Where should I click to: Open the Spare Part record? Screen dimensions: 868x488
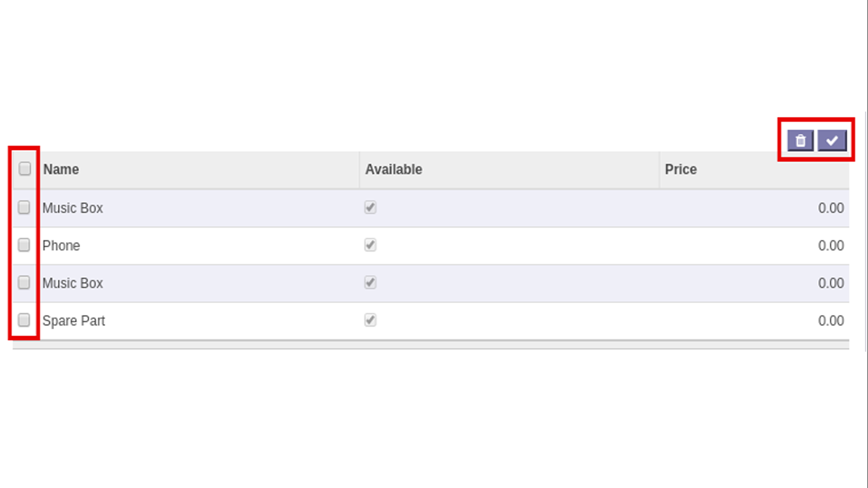pos(74,321)
